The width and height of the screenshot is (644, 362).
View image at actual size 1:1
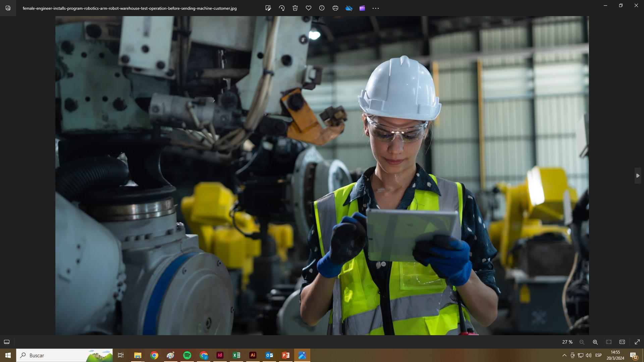(622, 342)
